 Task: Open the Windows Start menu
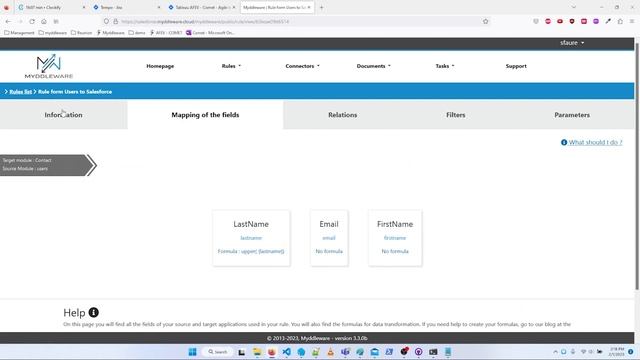coord(192,352)
